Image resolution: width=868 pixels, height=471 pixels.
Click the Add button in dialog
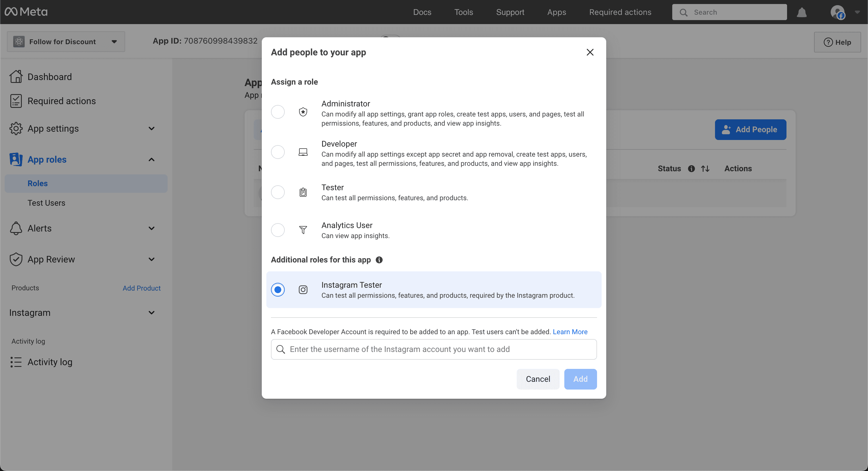pyautogui.click(x=580, y=379)
